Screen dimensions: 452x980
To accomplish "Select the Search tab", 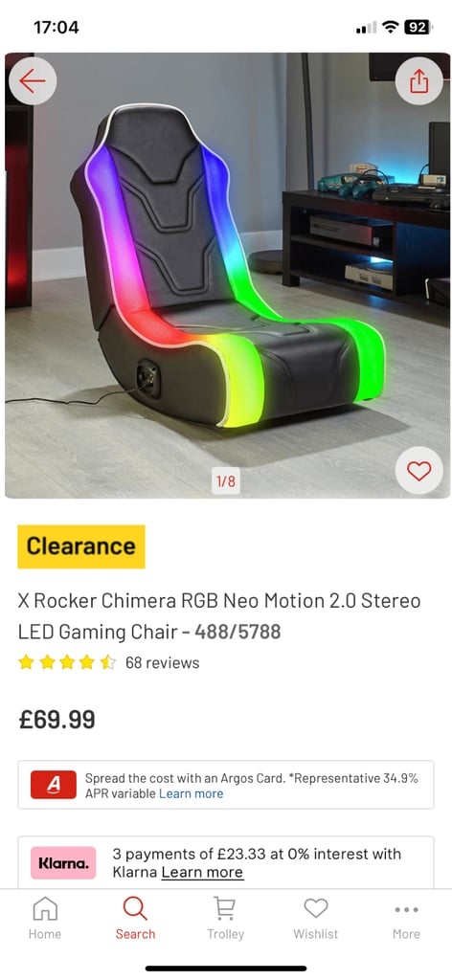I will click(135, 918).
